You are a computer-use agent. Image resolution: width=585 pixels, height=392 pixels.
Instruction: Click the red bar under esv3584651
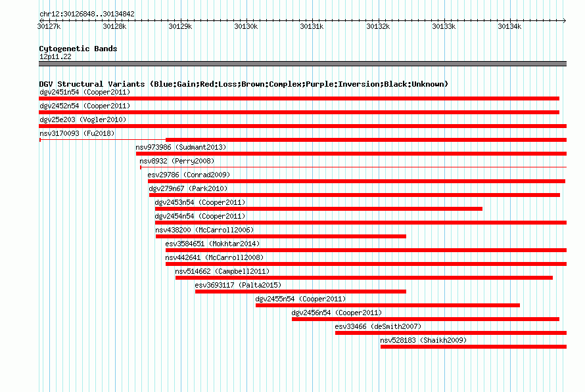pyautogui.click(x=366, y=250)
